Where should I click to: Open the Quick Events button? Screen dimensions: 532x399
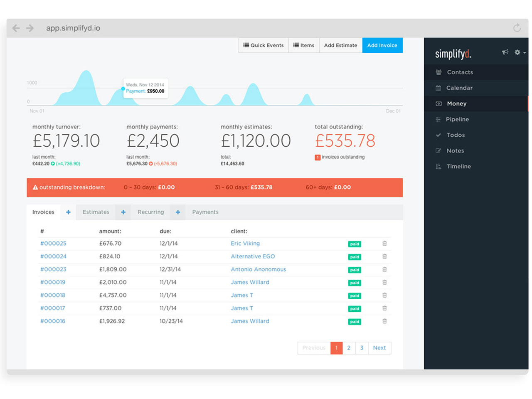point(264,45)
